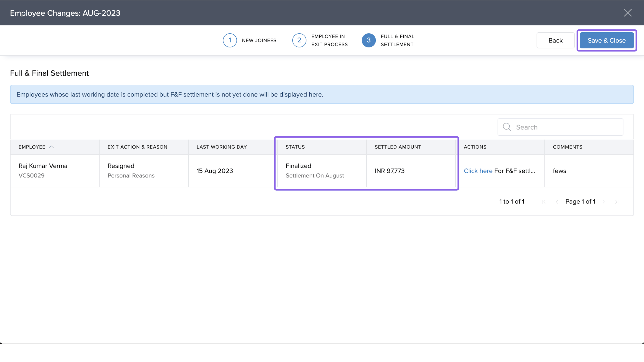Go to first page arrow
644x362 pixels.
point(544,202)
